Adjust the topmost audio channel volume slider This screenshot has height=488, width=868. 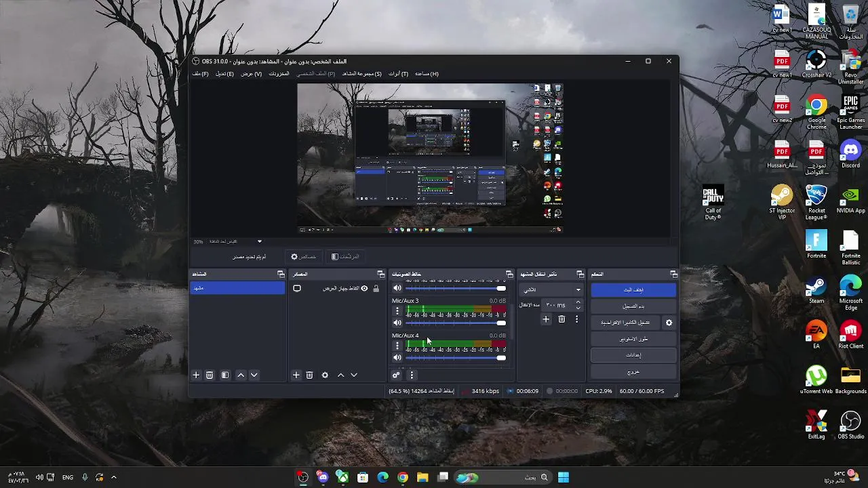[x=456, y=288]
